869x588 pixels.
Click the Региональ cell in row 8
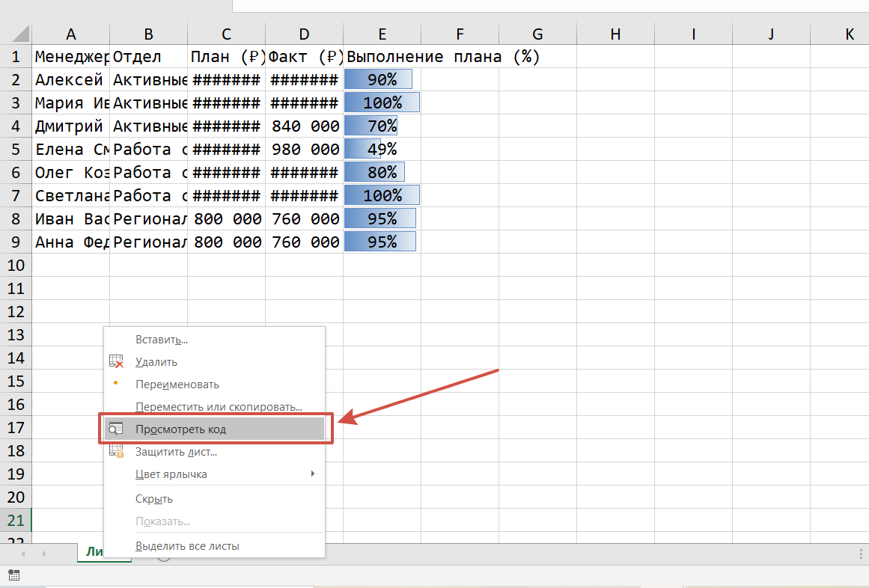click(148, 219)
